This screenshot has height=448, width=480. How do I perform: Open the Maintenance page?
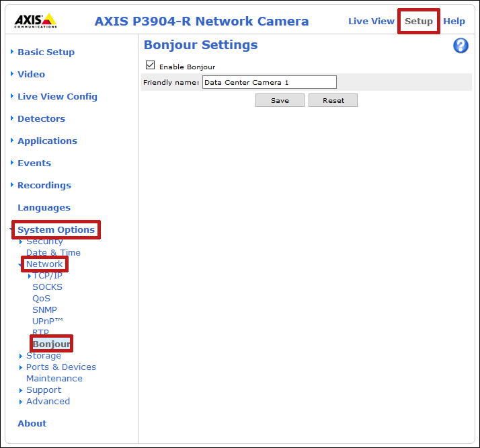pyautogui.click(x=54, y=378)
